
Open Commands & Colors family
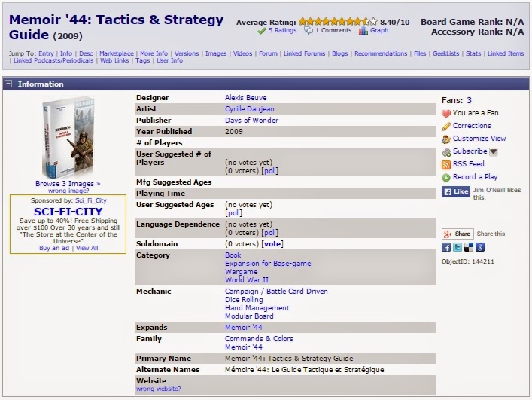point(259,339)
